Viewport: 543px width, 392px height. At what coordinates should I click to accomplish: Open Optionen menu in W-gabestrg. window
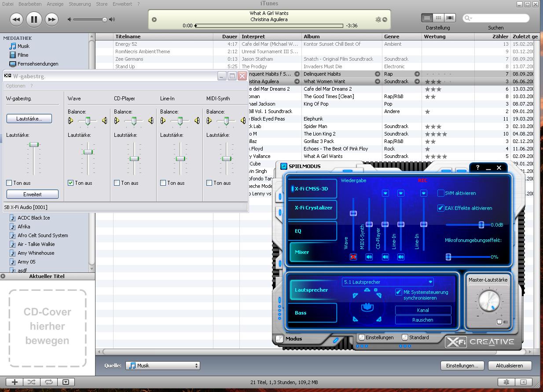[x=15, y=86]
